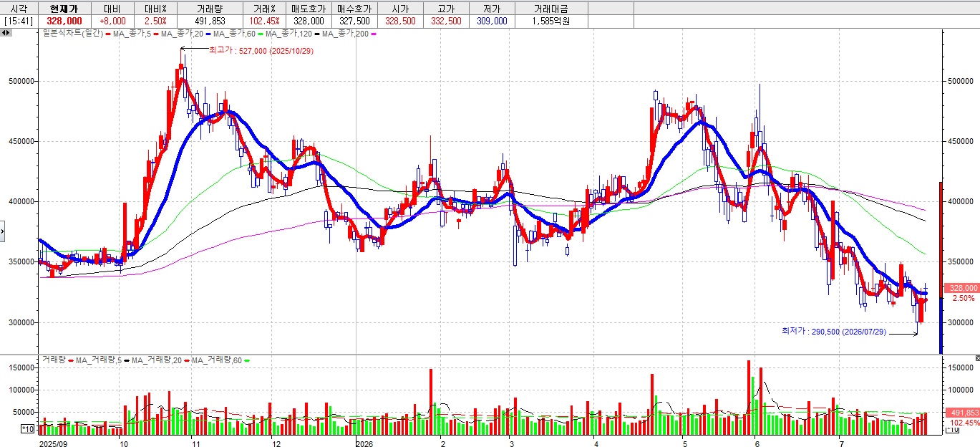
Task: Select the 328,500 open price cell
Action: 400,21
